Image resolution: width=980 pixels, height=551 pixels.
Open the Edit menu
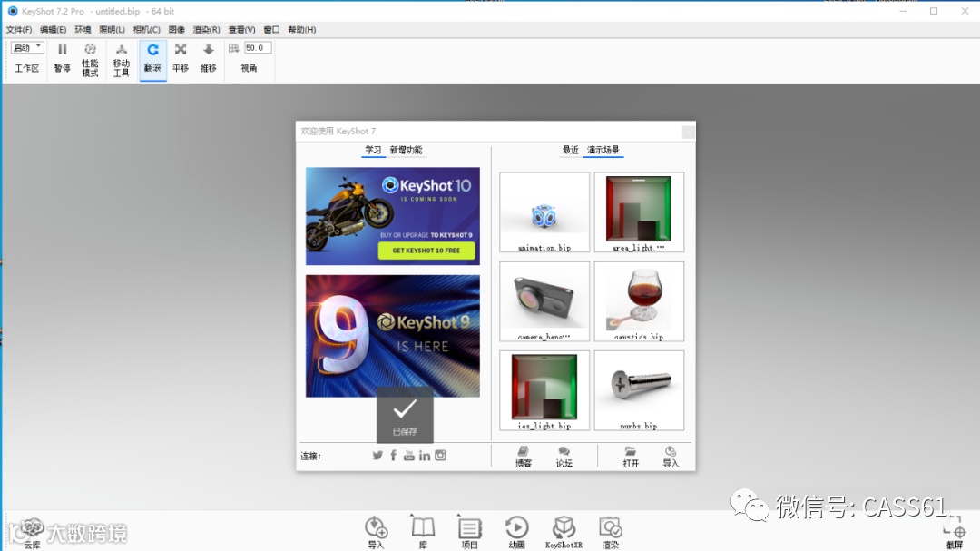point(54,29)
